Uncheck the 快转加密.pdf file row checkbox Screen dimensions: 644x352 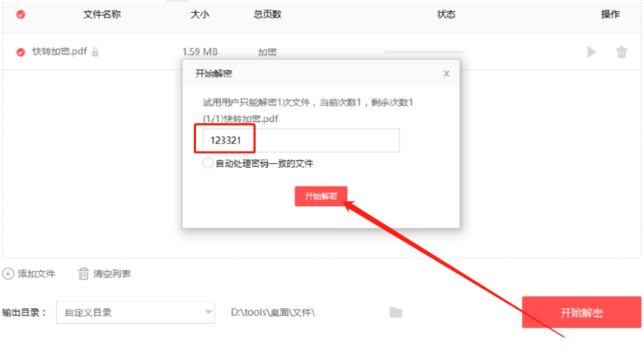coord(20,52)
